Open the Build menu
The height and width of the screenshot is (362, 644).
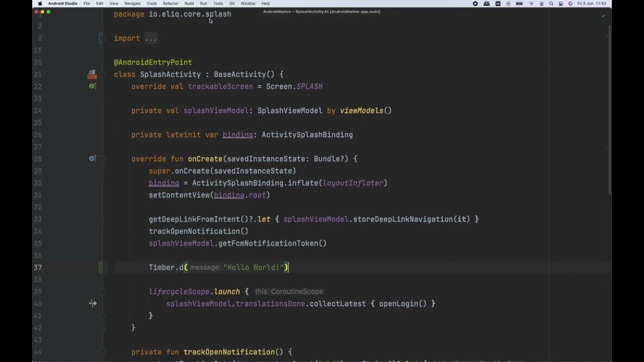click(x=189, y=4)
